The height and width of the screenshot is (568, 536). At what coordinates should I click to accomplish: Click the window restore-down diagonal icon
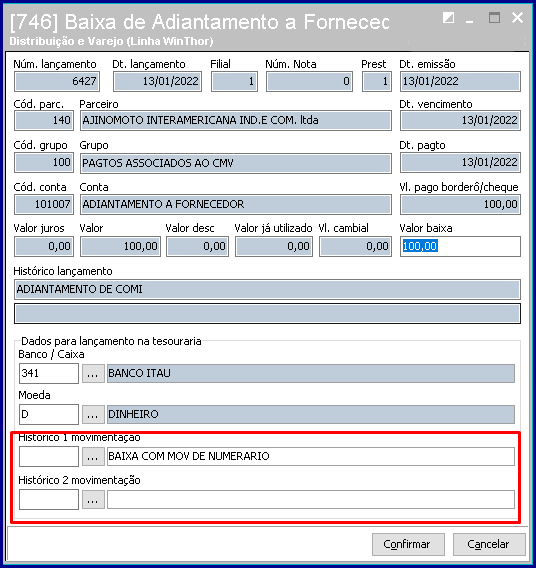[x=448, y=18]
